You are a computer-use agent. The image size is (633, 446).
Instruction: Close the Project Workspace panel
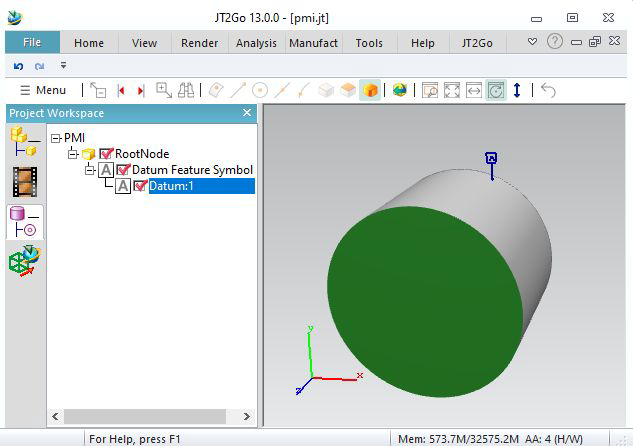[247, 113]
